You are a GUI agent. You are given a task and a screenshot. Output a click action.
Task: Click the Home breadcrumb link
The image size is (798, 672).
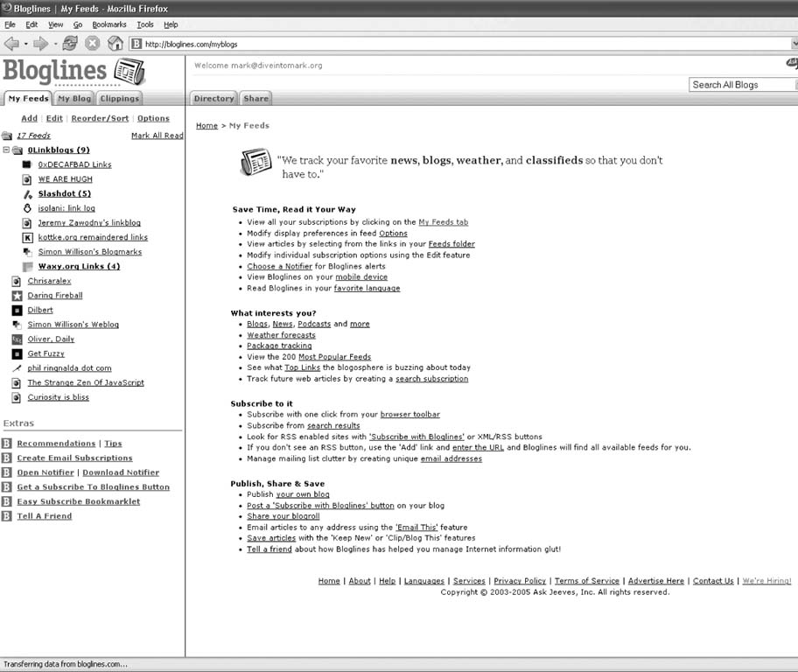pos(206,126)
